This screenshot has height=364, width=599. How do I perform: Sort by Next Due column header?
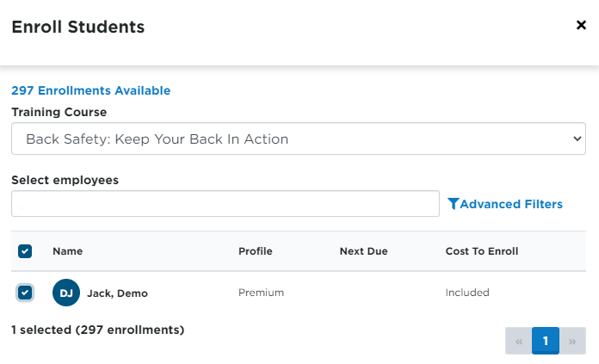point(364,251)
